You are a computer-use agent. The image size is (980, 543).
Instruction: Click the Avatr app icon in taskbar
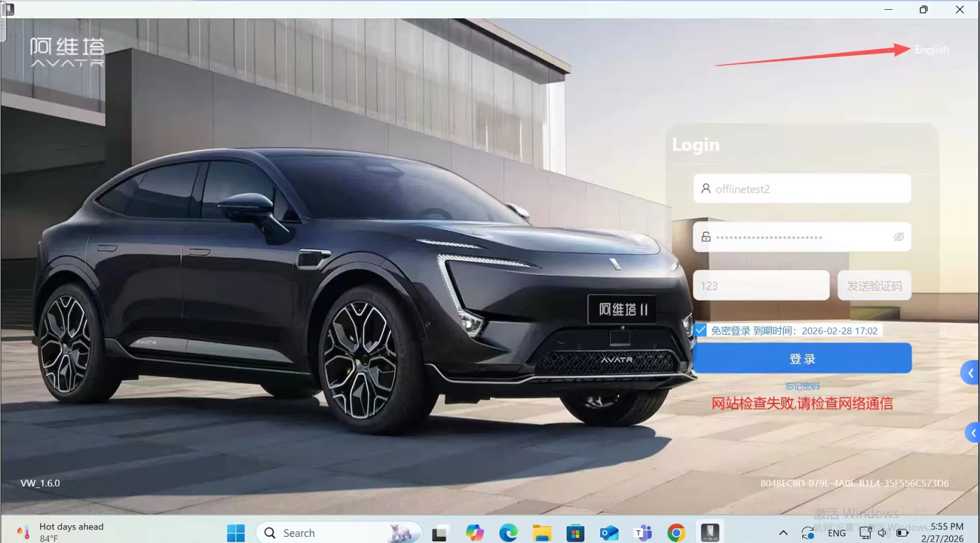point(710,532)
